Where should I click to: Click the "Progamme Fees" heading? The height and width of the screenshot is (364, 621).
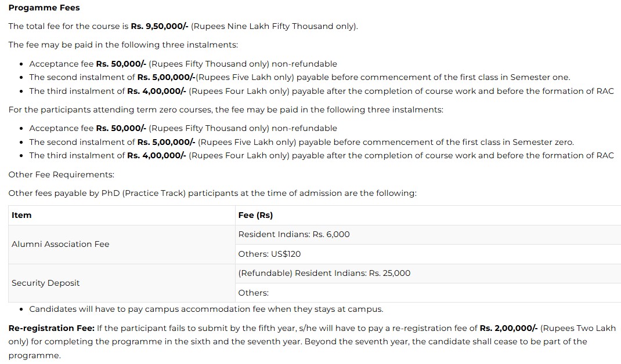click(44, 8)
